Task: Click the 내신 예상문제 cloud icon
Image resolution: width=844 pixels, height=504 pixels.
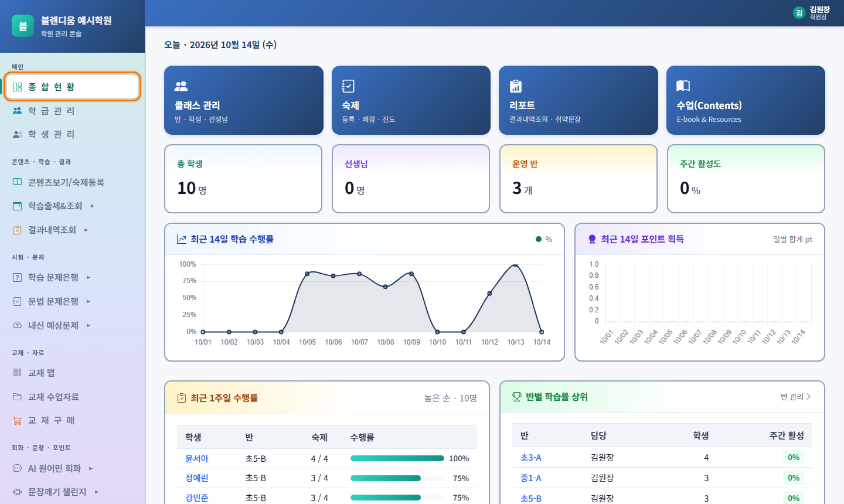Action: [18, 325]
